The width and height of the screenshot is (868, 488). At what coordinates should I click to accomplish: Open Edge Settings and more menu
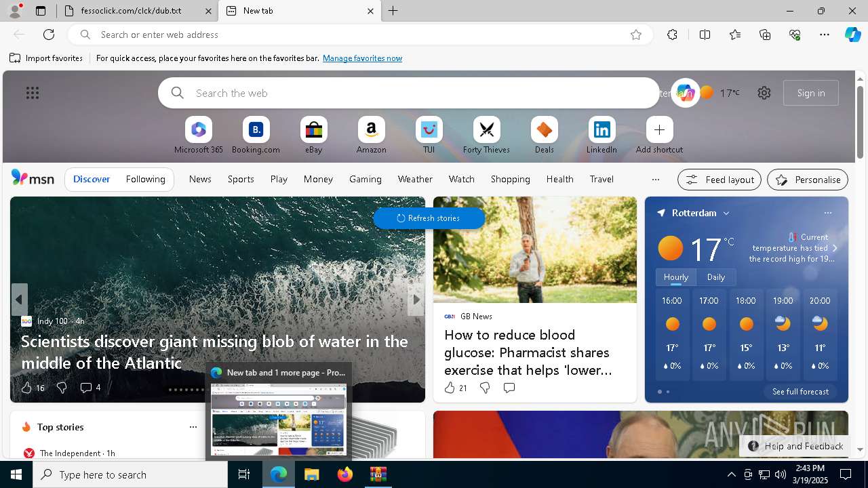point(825,35)
